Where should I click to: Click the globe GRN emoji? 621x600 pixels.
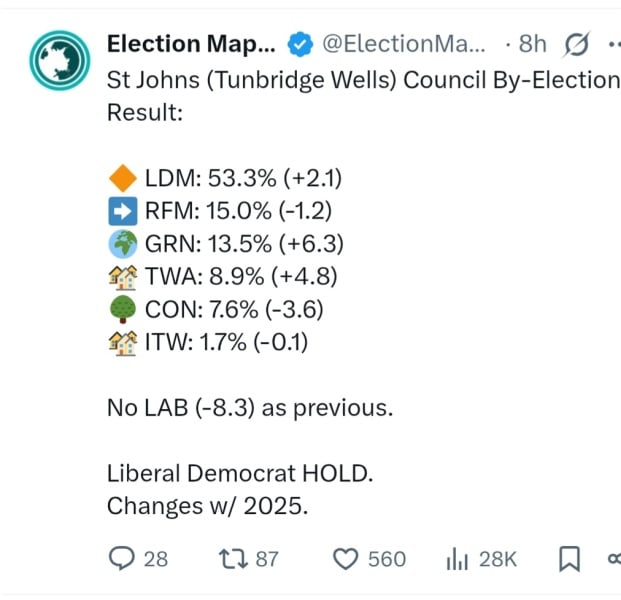click(121, 244)
